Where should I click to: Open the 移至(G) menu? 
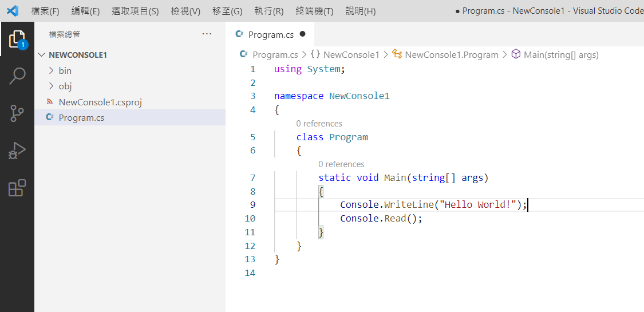227,11
